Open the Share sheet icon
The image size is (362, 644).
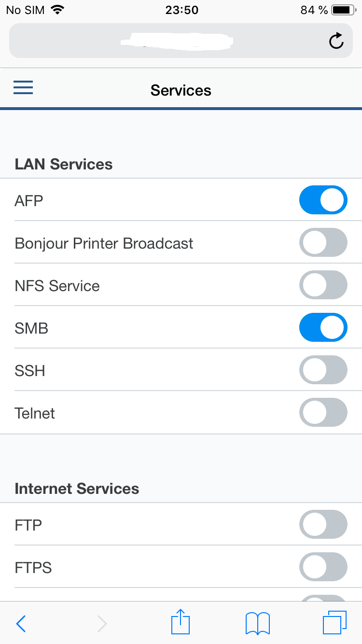tap(181, 622)
